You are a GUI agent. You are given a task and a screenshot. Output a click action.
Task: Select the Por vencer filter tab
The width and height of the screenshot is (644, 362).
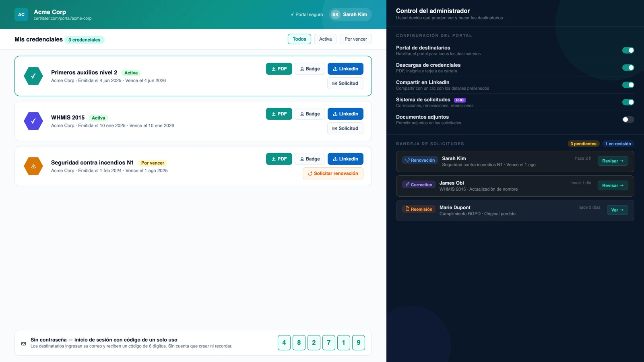pyautogui.click(x=356, y=39)
